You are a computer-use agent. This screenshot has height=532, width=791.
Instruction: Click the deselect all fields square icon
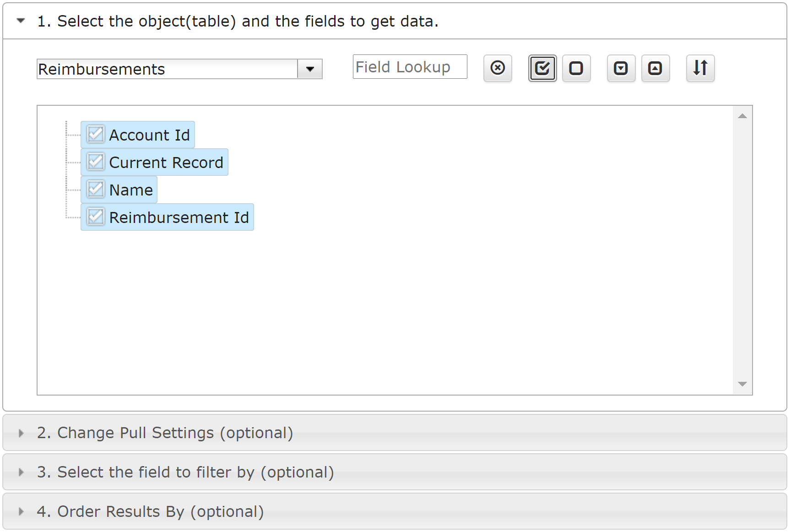click(576, 68)
